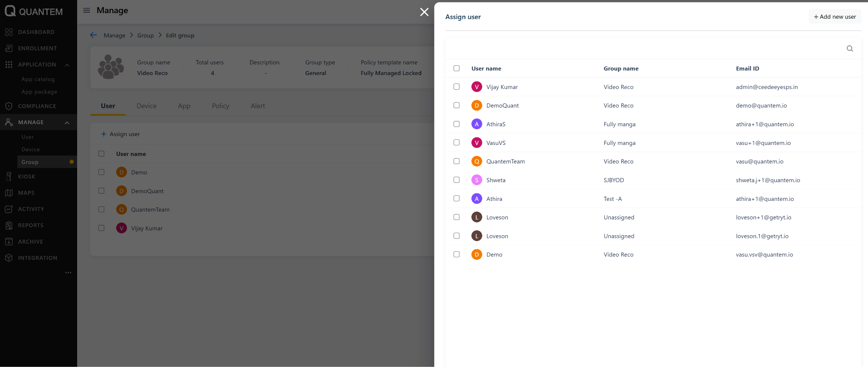
Task: Collapse the Manage sidebar section
Action: (x=67, y=123)
